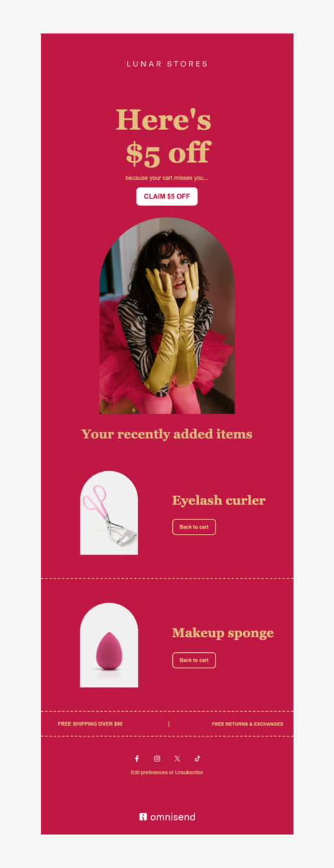The image size is (334, 868).
Task: Click the CLAIM $5 OFF button
Action: tap(167, 196)
